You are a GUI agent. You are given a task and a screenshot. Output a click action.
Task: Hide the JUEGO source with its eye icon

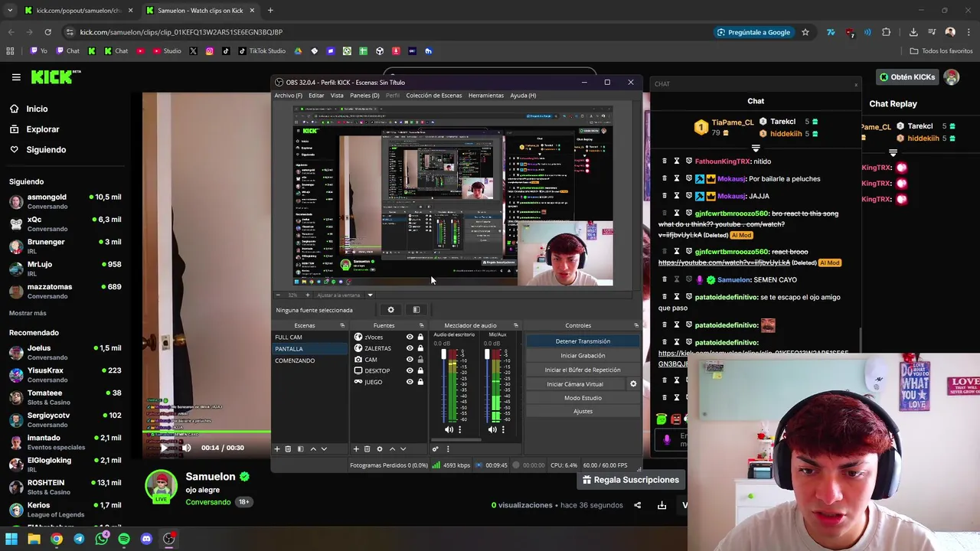(410, 382)
